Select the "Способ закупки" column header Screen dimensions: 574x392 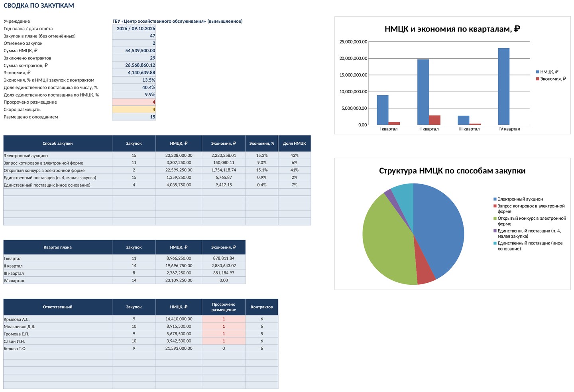(x=58, y=144)
